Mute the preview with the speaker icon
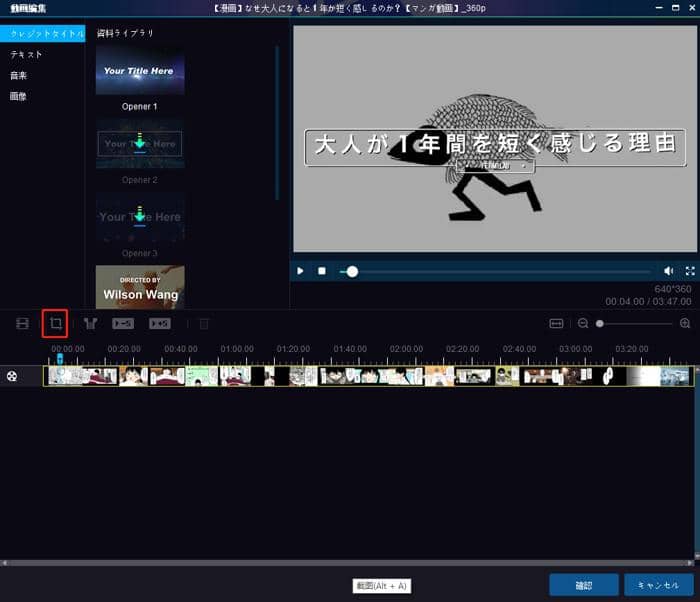This screenshot has height=602, width=700. [668, 271]
